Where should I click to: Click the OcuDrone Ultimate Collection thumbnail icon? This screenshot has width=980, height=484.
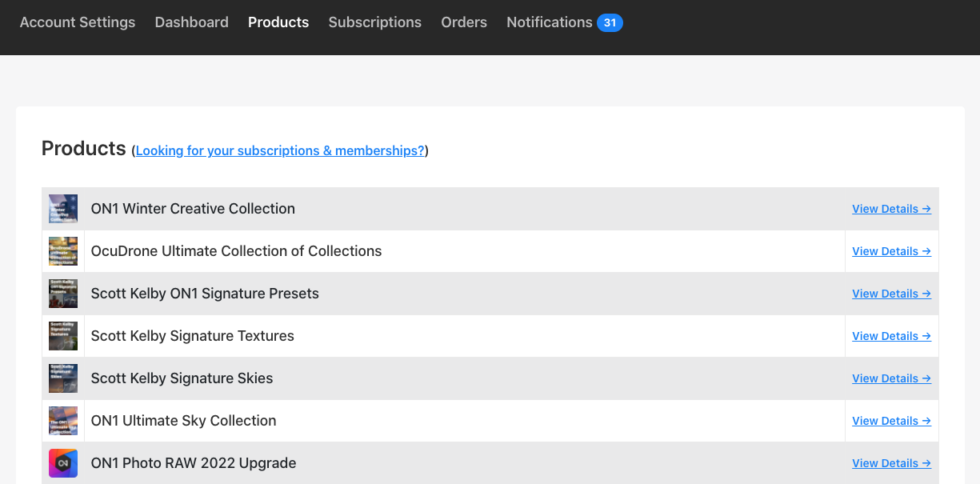coord(63,251)
